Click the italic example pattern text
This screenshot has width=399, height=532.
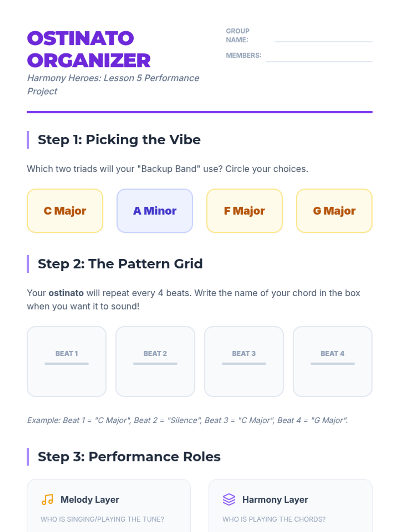(x=187, y=420)
